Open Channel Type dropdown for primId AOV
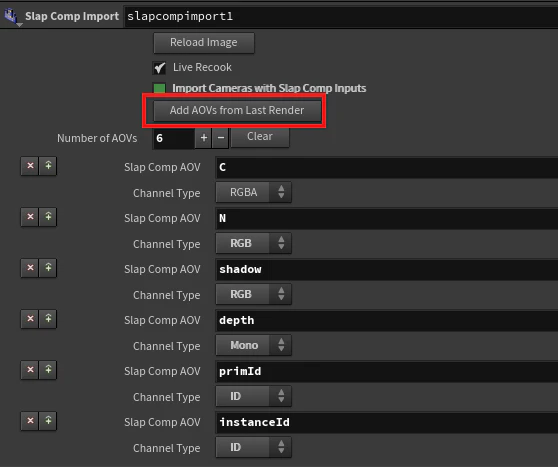The image size is (558, 467). 253,396
